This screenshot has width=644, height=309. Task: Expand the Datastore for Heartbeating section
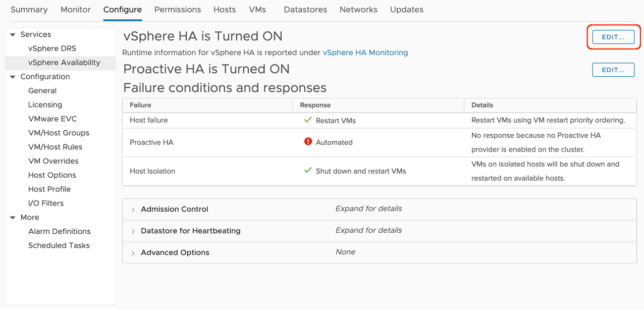tap(133, 230)
